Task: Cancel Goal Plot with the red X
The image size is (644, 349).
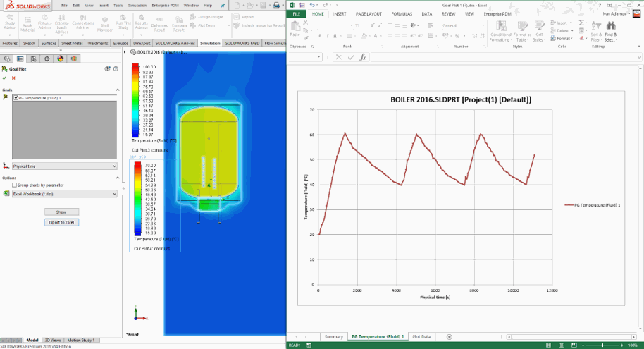Action: pyautogui.click(x=13, y=78)
